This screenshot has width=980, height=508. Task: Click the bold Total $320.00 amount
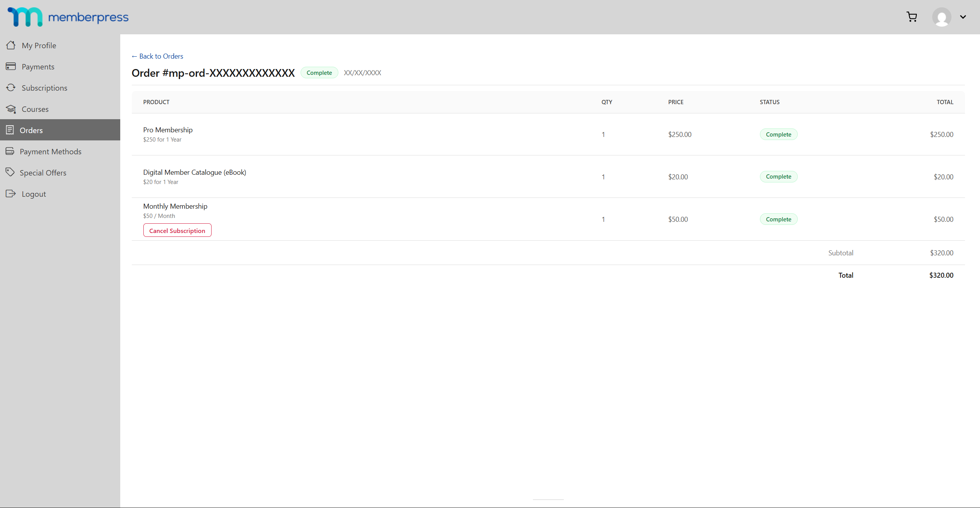941,275
